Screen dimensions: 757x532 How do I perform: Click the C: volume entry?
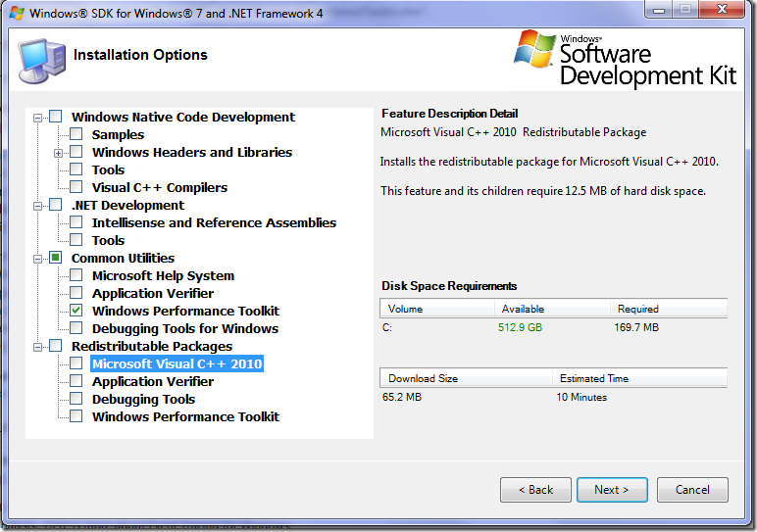[x=387, y=327]
